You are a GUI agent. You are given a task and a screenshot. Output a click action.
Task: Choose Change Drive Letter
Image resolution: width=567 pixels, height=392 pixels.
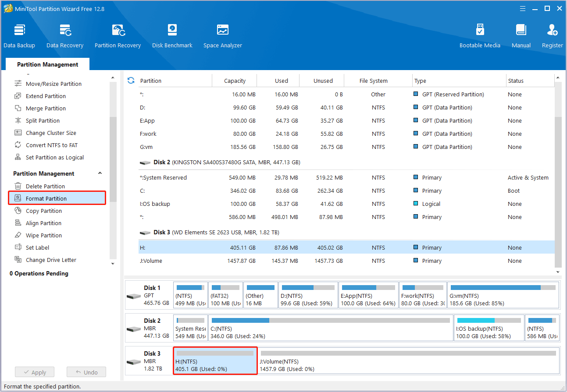[x=51, y=260]
